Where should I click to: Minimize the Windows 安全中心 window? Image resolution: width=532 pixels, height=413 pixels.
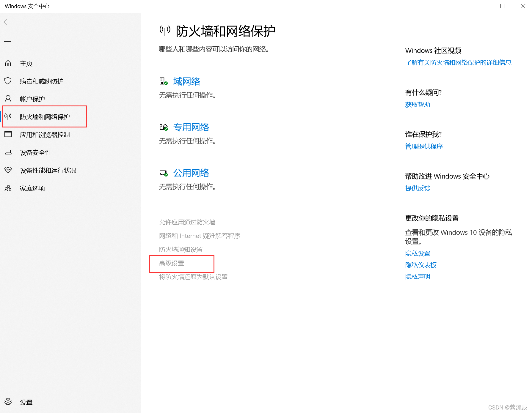(x=482, y=6)
